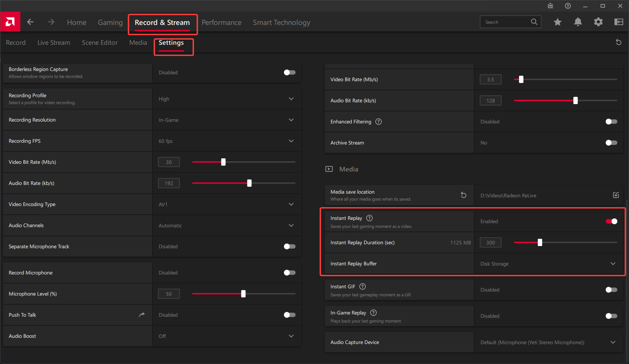The width and height of the screenshot is (629, 364).
Task: Enable the Record Microphone toggle
Action: 289,273
